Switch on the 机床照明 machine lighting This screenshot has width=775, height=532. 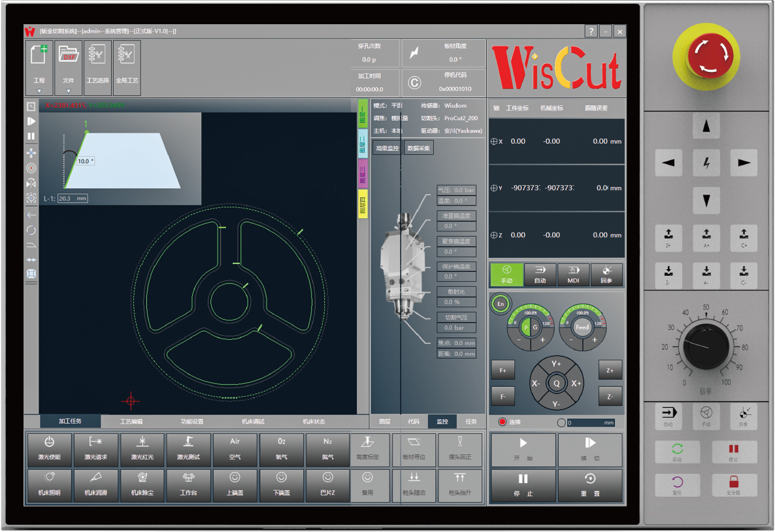pos(49,486)
